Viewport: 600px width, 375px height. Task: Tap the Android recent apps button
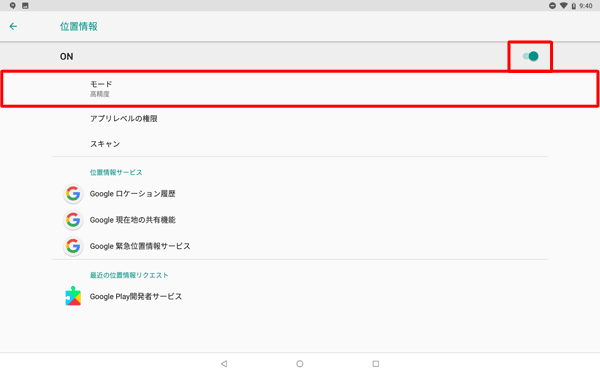click(x=376, y=364)
